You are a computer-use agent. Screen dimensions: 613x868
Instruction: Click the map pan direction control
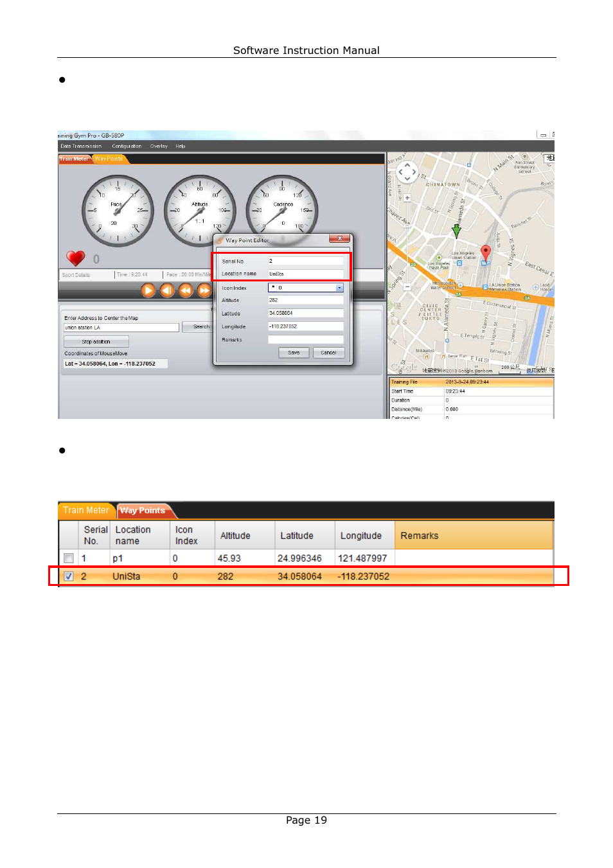click(407, 172)
